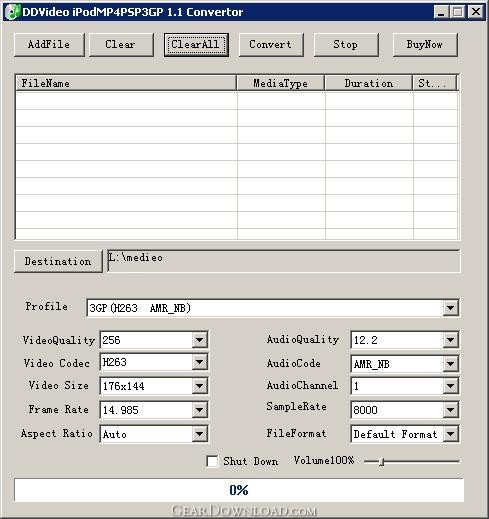
Task: Open the Profile dropdown
Action: click(450, 308)
